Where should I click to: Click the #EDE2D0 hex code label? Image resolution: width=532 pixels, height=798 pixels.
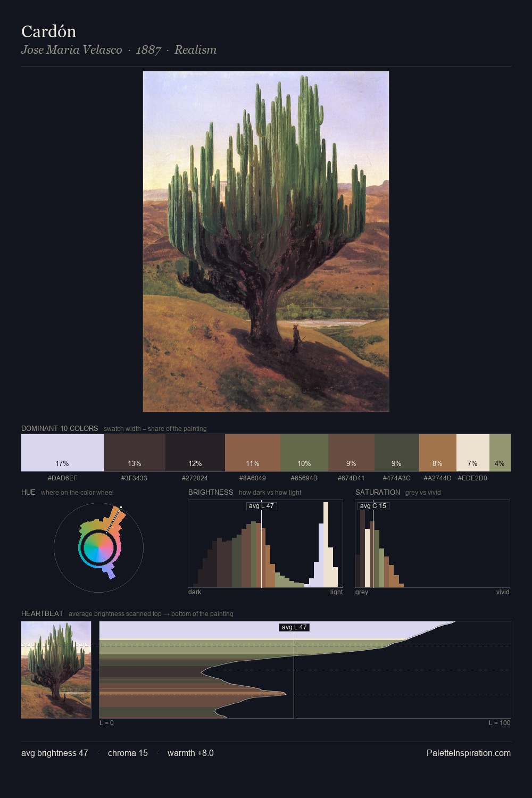click(x=472, y=478)
